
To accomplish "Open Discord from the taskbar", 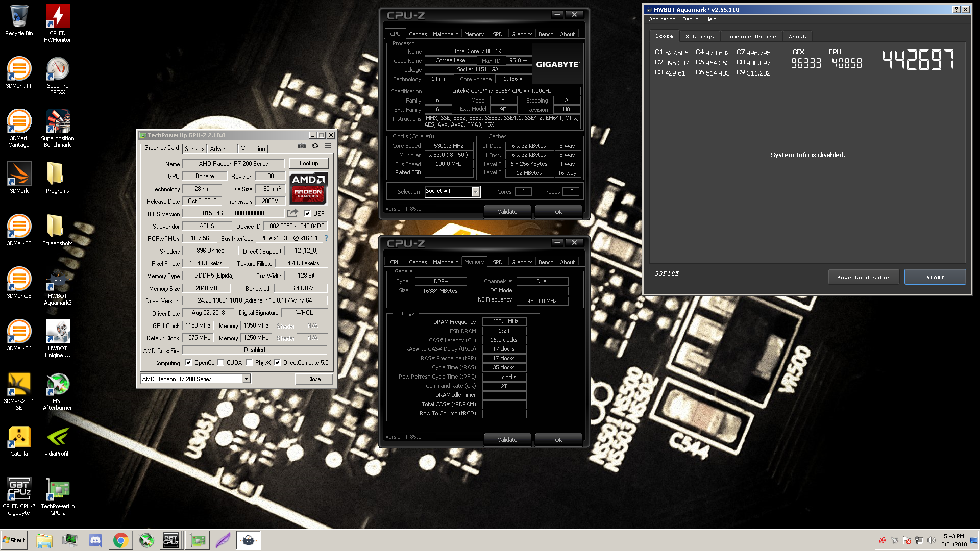I will tap(95, 540).
